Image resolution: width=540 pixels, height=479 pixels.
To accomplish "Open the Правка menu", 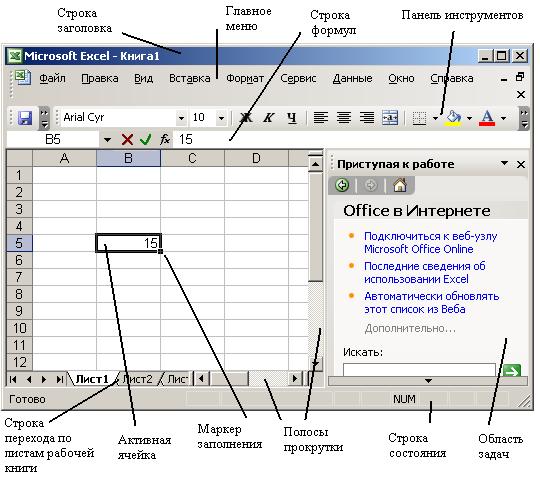I will (100, 79).
